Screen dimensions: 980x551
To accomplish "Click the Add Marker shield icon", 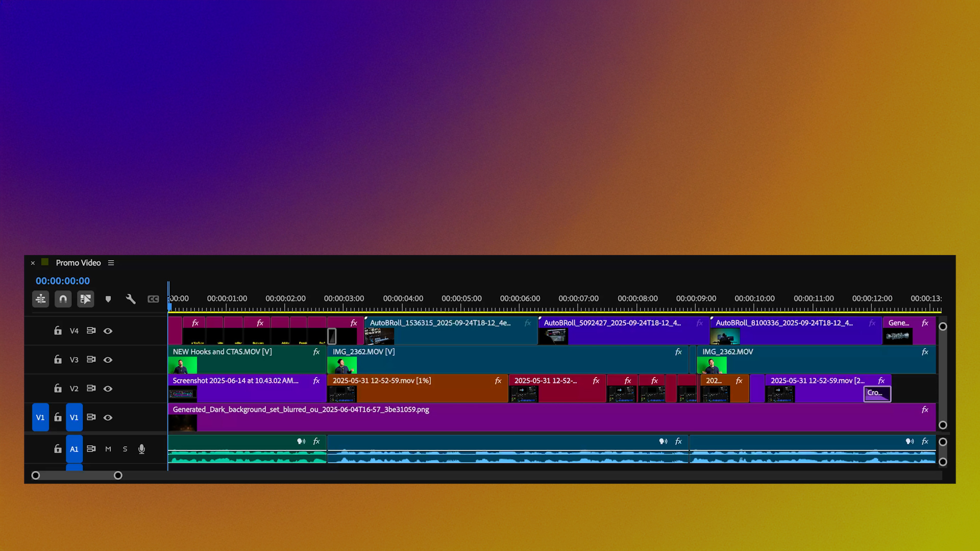I will tap(108, 299).
